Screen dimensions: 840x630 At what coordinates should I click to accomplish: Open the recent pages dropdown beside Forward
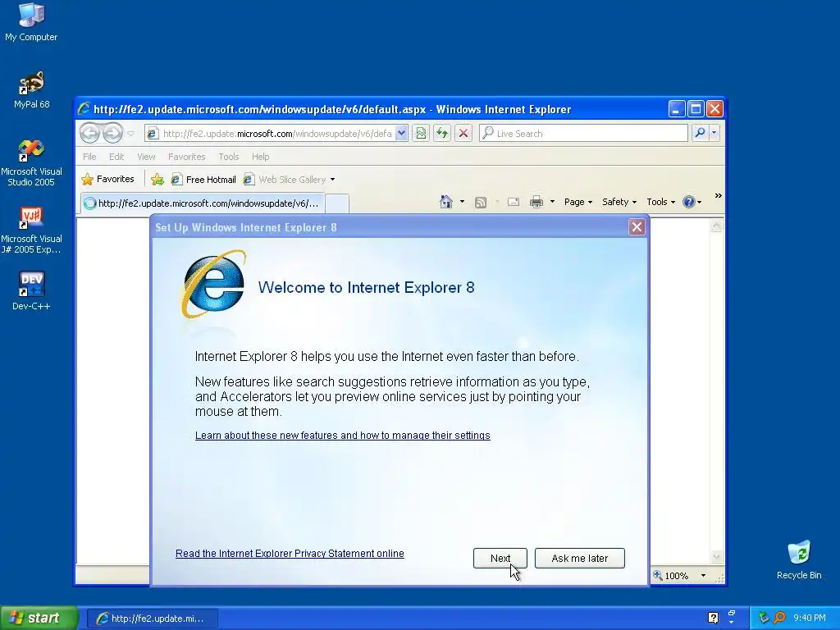point(130,134)
